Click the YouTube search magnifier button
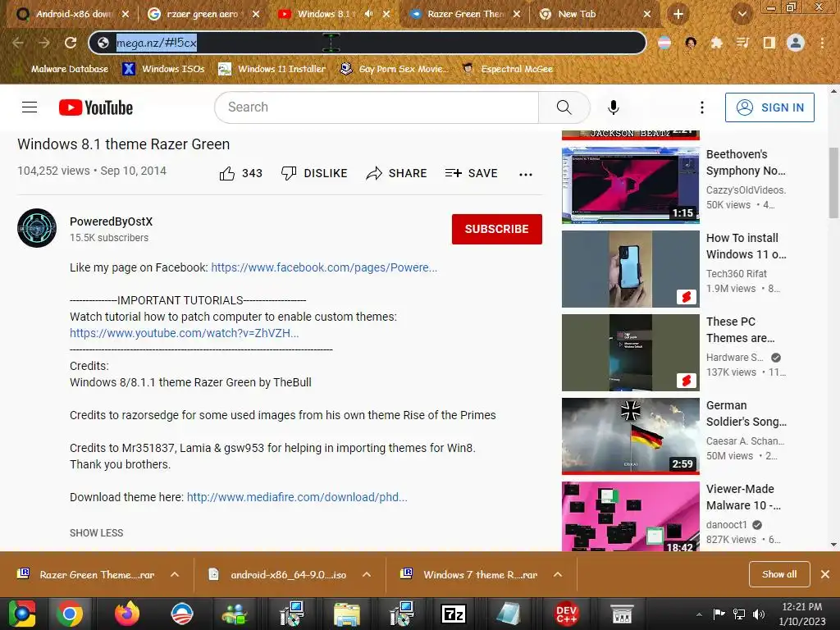Screen dimensions: 840x630 pyautogui.click(x=564, y=107)
